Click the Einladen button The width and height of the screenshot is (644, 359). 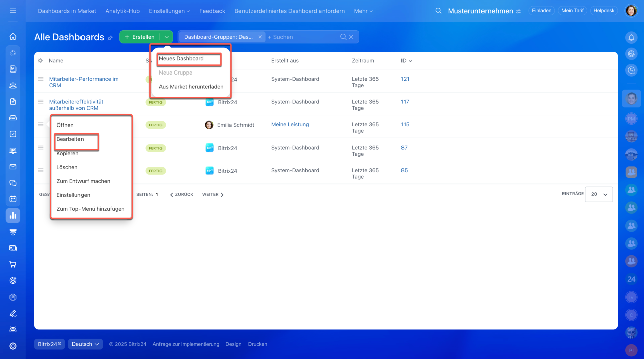(x=541, y=11)
